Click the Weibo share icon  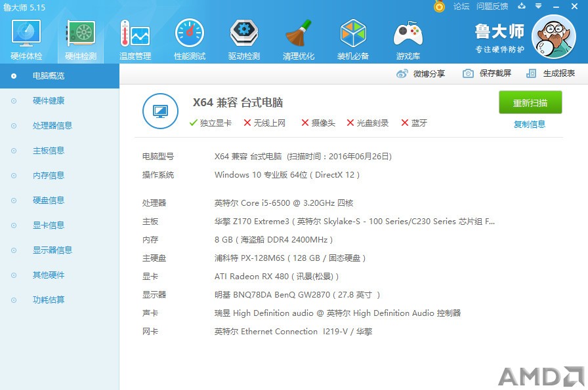[402, 74]
